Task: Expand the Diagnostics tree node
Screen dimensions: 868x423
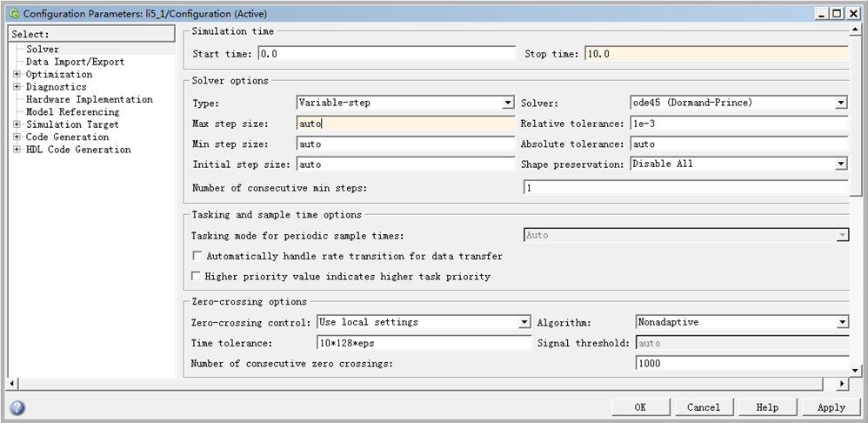Action: tap(17, 87)
